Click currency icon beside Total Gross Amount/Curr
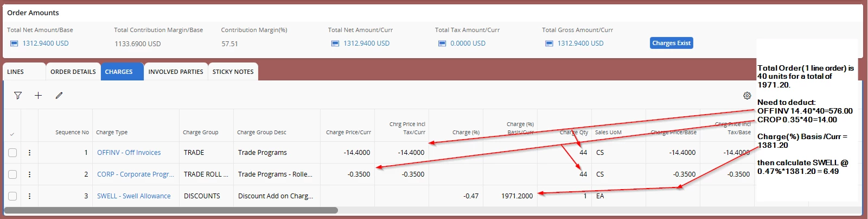This screenshot has height=219, width=868. pyautogui.click(x=549, y=43)
